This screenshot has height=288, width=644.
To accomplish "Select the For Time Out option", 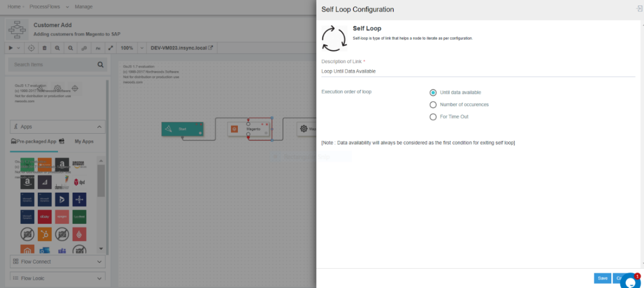I will tap(433, 116).
